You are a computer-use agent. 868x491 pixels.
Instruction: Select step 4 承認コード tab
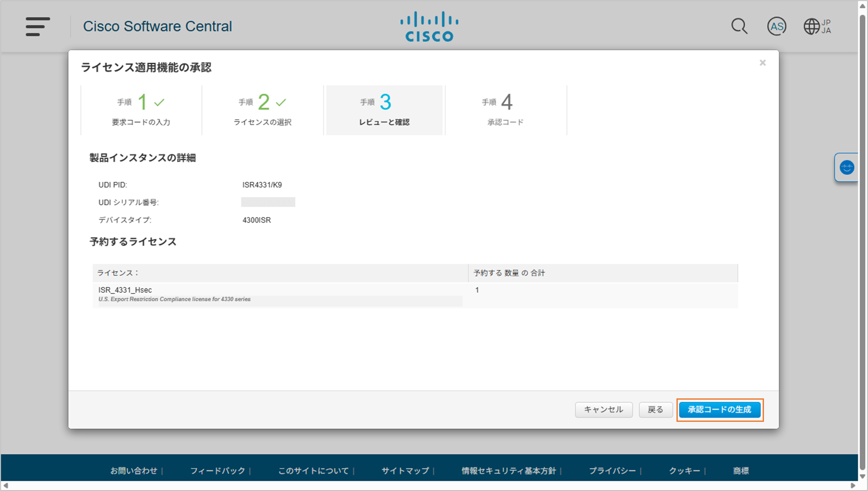click(x=505, y=110)
